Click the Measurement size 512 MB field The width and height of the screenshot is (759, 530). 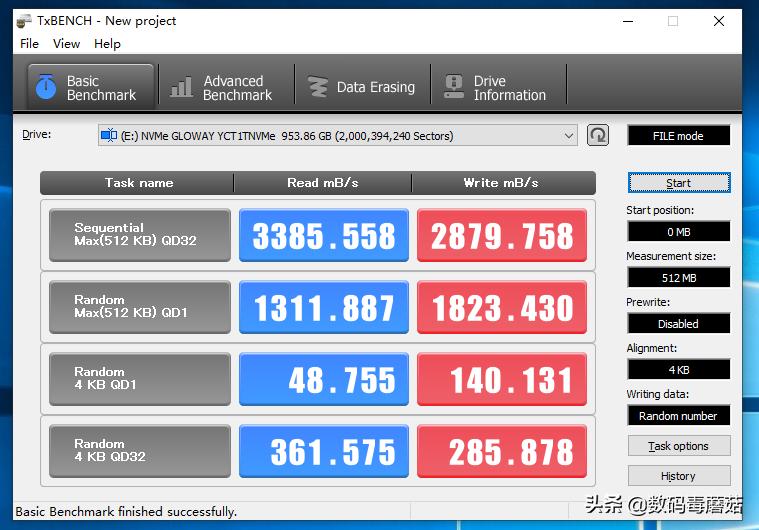pos(678,278)
